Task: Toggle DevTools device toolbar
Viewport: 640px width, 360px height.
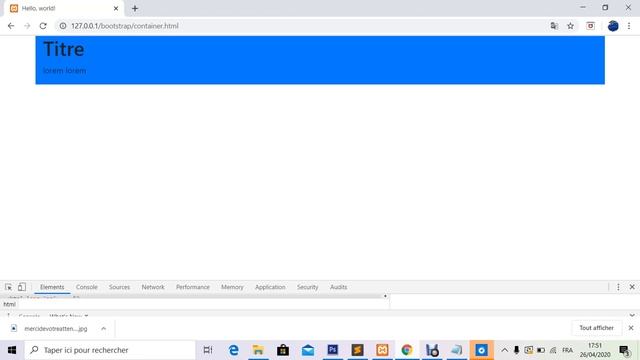Action: click(22, 287)
